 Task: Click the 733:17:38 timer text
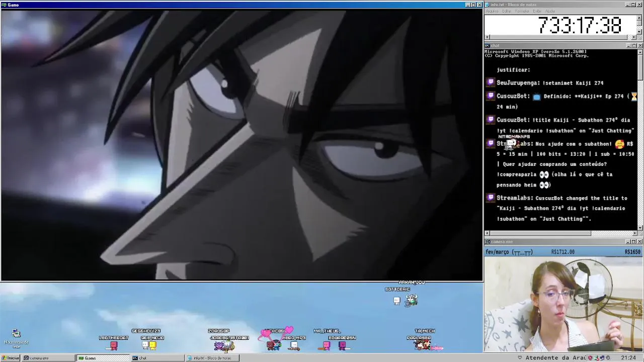click(x=580, y=25)
